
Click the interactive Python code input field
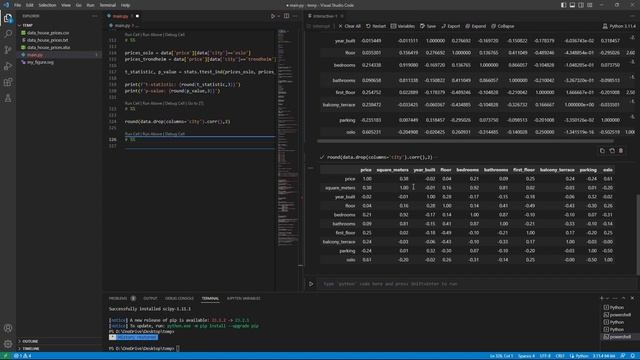476,284
